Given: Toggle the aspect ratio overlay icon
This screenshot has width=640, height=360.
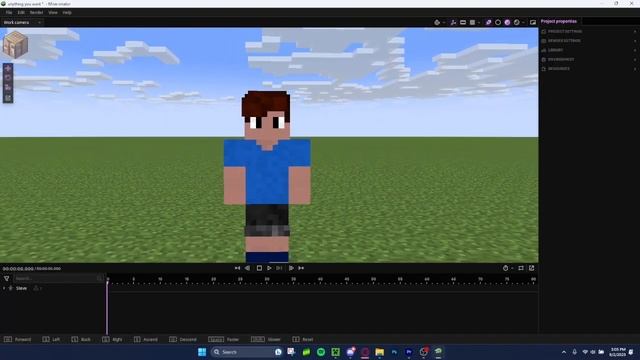Looking at the screenshot, I should (463, 22).
